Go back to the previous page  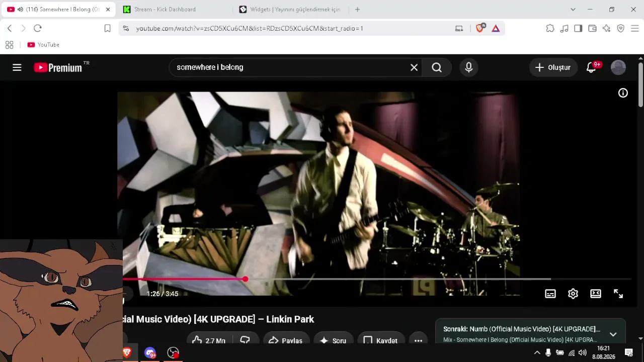click(10, 29)
